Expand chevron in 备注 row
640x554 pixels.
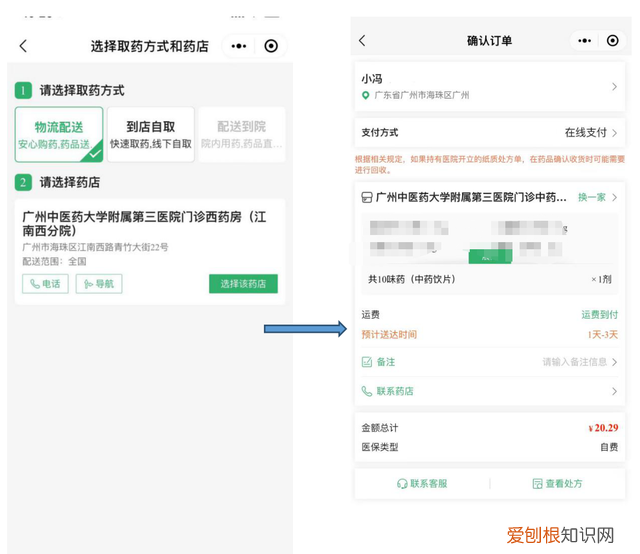point(614,362)
